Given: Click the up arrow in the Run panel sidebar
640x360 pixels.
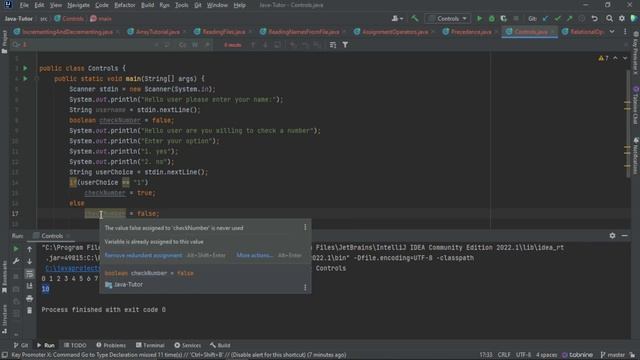Looking at the screenshot, I should pyautogui.click(x=29, y=249).
